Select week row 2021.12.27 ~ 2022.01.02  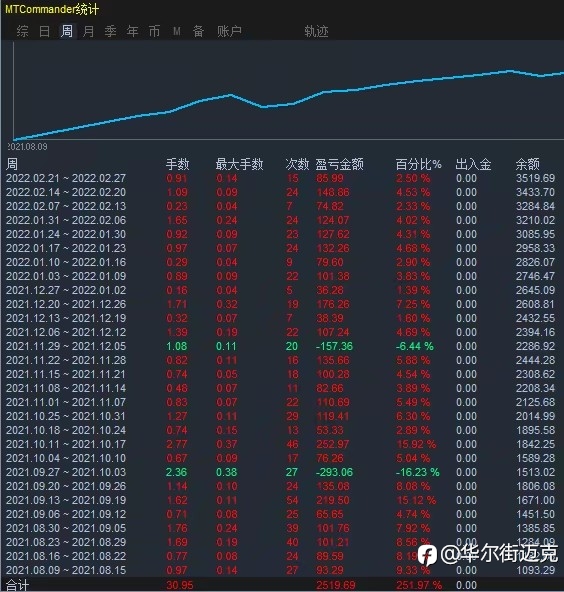click(x=281, y=290)
